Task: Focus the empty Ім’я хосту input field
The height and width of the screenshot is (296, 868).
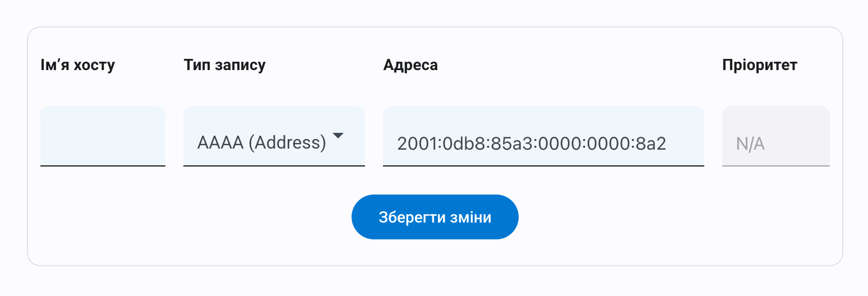Action: tap(103, 136)
